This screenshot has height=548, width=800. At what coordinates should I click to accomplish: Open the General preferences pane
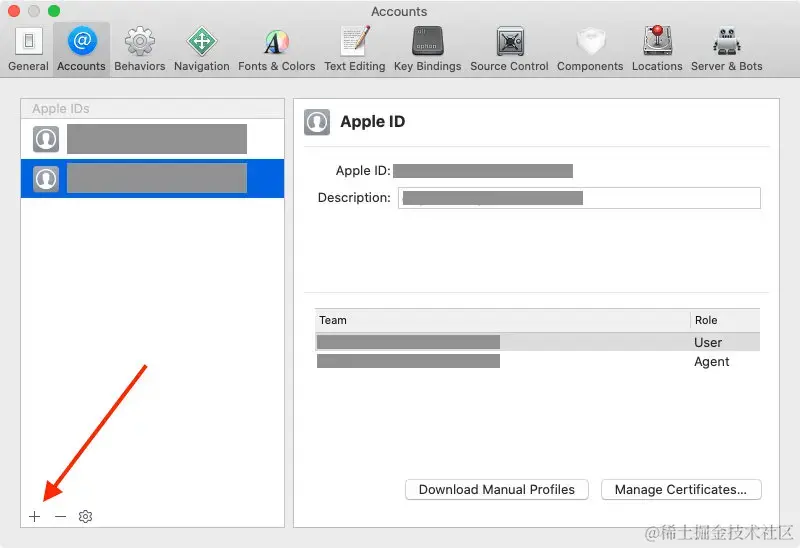coord(29,49)
